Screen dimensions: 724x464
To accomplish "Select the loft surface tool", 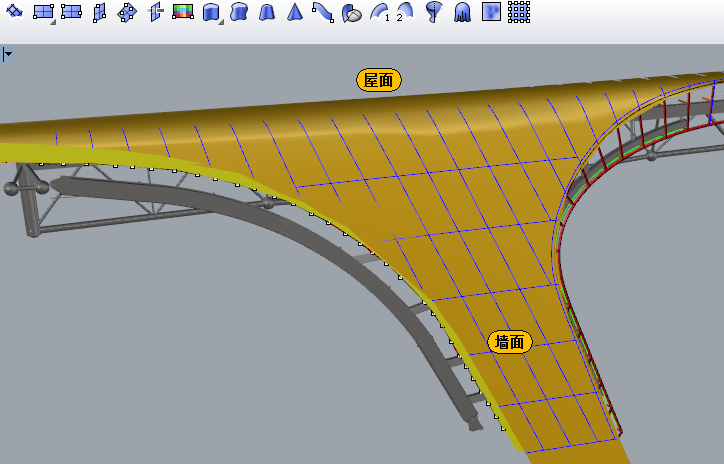I will click(238, 13).
